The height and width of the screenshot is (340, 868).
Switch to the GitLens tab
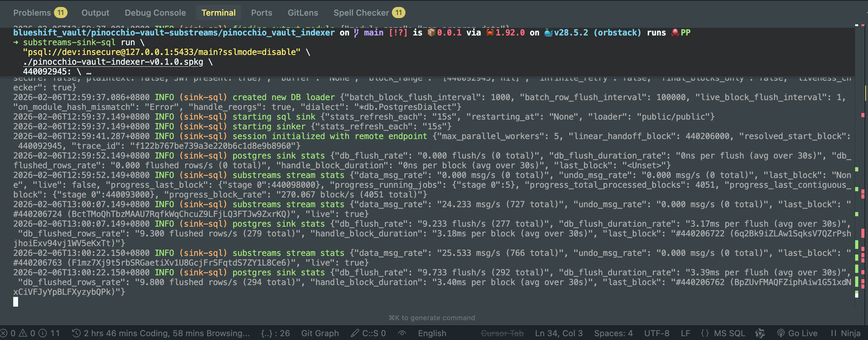click(303, 13)
